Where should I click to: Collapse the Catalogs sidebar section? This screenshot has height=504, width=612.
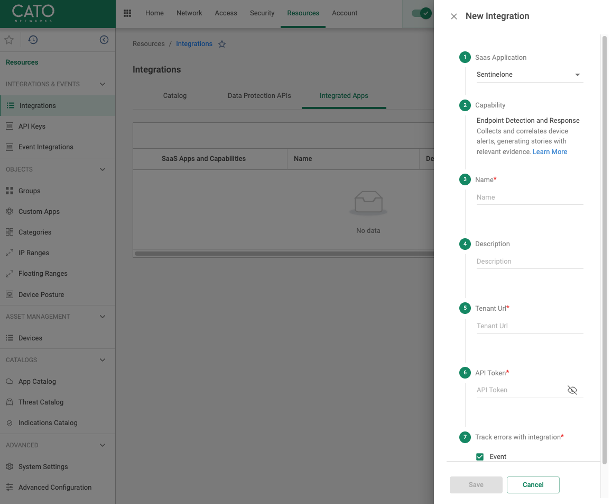[x=102, y=359]
